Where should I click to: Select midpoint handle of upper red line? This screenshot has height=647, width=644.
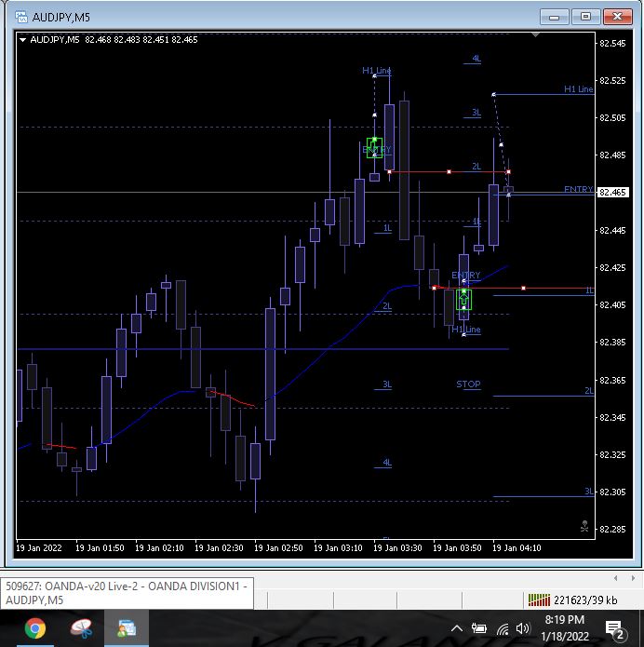click(x=449, y=171)
